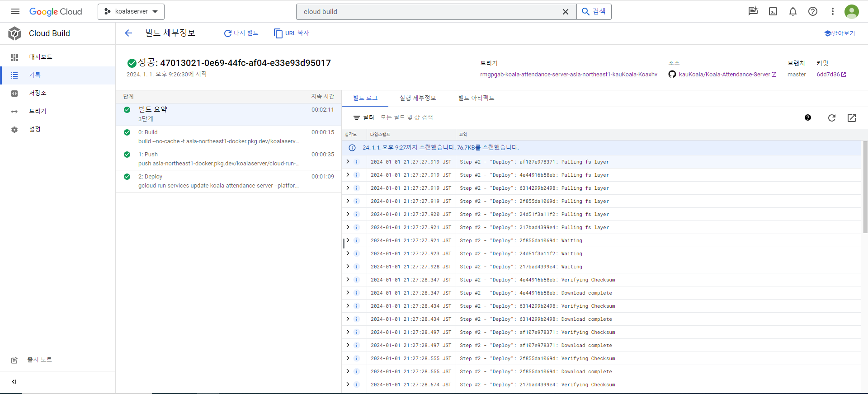The width and height of the screenshot is (868, 394).
Task: Expand log row af107e978371 Pulling fs layer
Action: click(348, 162)
